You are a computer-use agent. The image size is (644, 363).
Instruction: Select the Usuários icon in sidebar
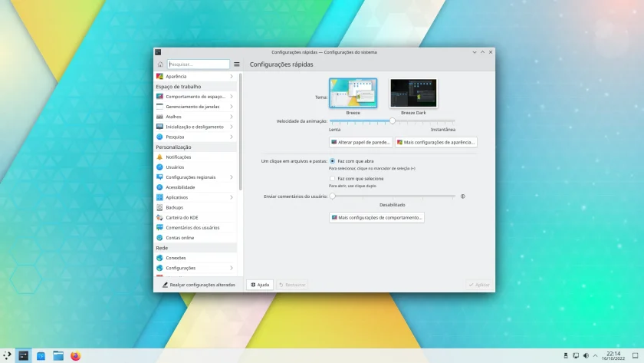(x=159, y=167)
